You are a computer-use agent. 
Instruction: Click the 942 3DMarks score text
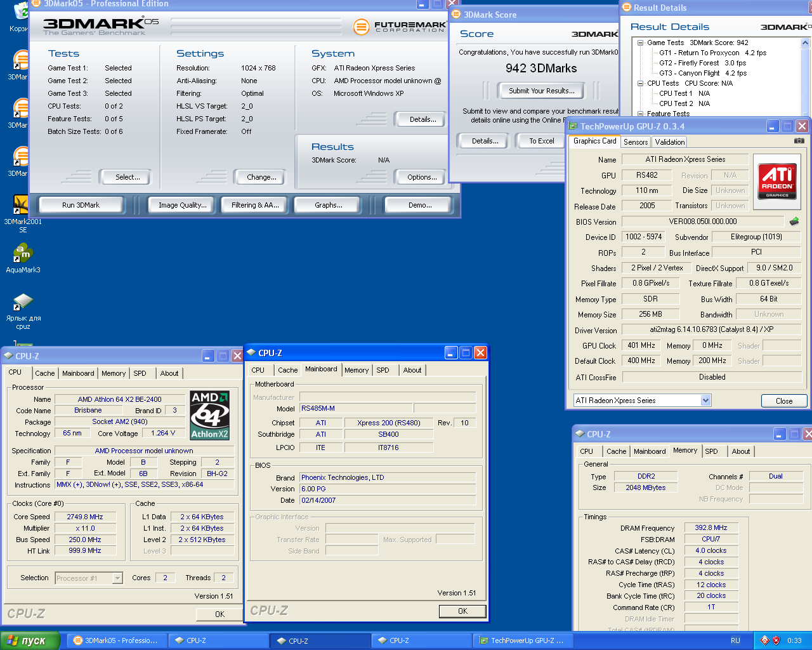coord(541,68)
